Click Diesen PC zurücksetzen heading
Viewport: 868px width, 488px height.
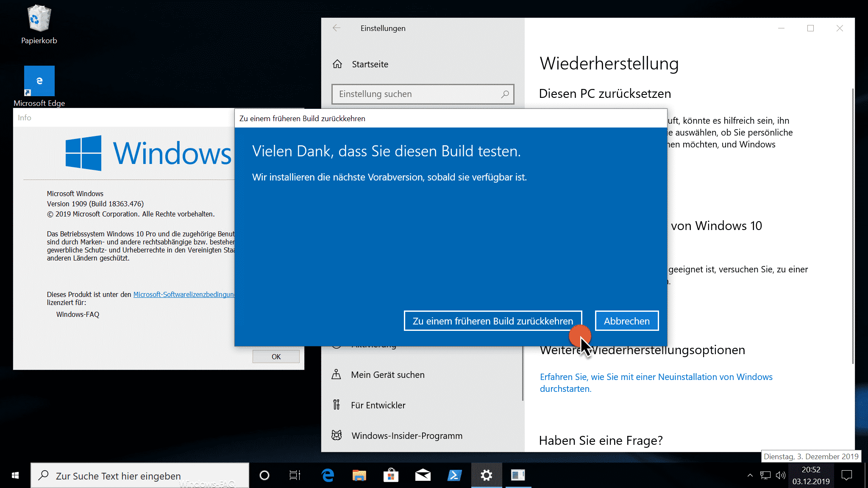(605, 94)
